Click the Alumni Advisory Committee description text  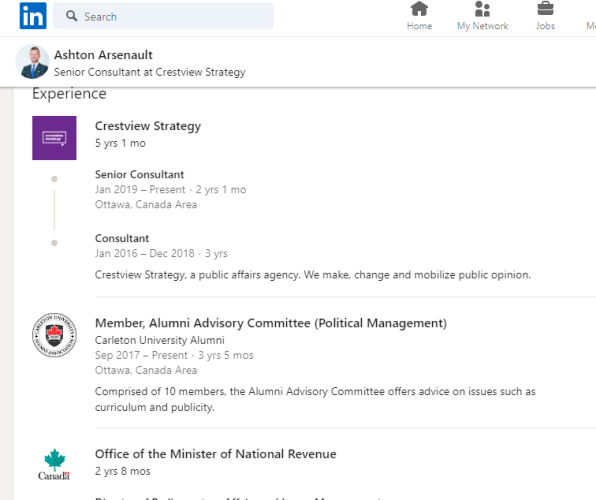click(315, 399)
